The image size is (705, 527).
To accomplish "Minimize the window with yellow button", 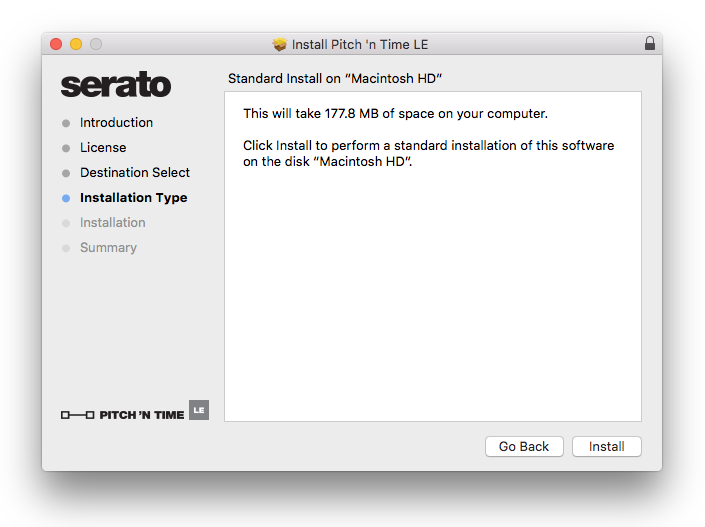I will coord(76,44).
